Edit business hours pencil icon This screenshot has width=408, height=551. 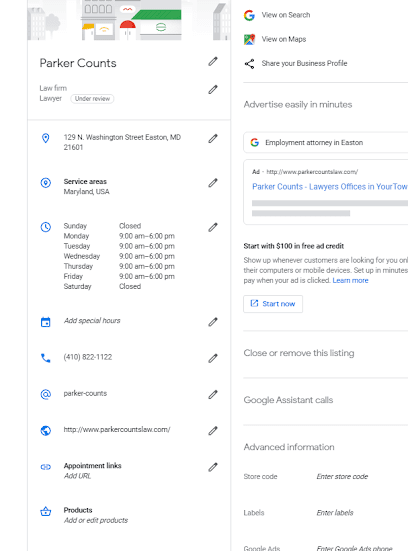click(213, 227)
